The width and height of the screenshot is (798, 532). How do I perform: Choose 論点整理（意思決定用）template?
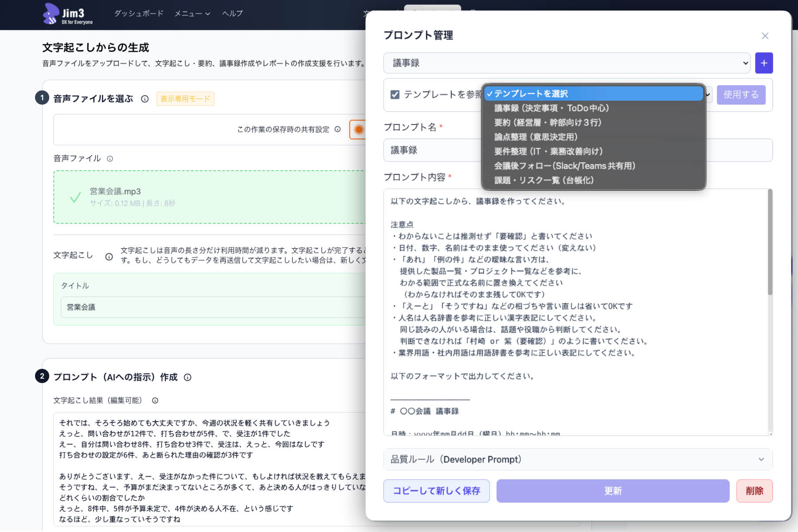click(x=594, y=137)
